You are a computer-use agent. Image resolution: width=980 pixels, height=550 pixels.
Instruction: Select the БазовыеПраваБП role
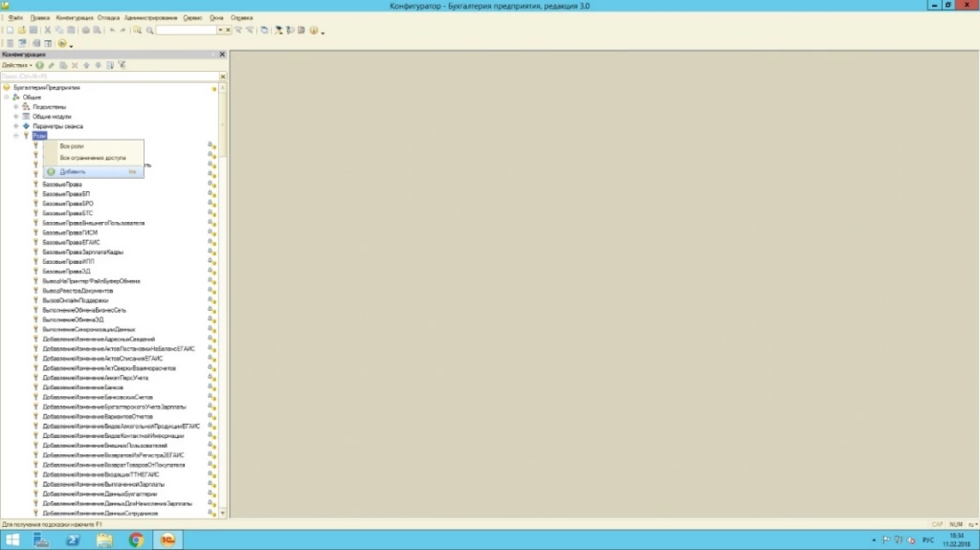click(66, 194)
